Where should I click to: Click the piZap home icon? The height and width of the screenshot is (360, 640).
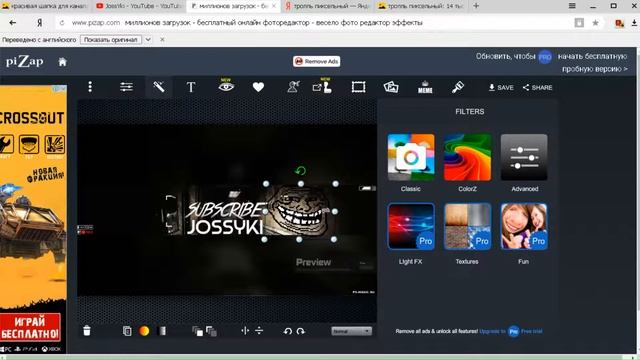62,62
